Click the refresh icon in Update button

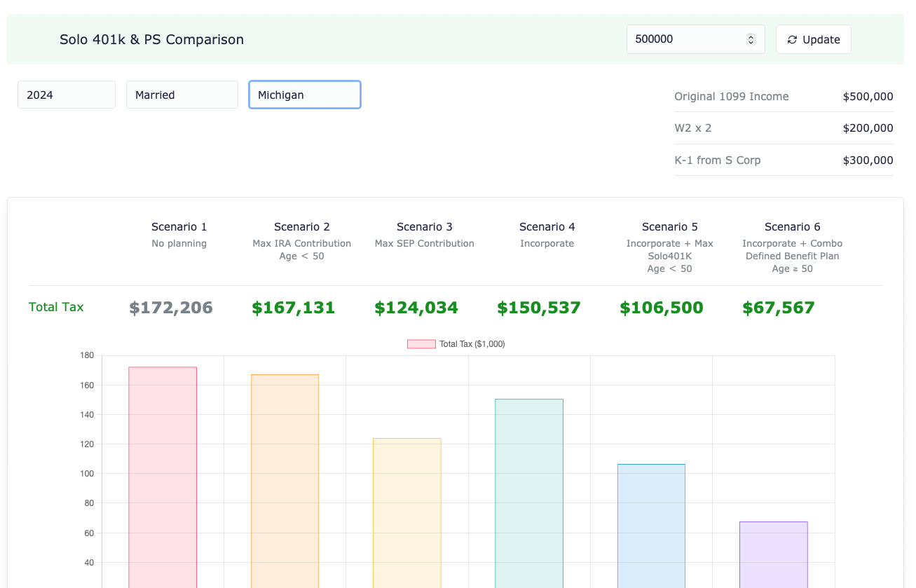click(x=792, y=40)
